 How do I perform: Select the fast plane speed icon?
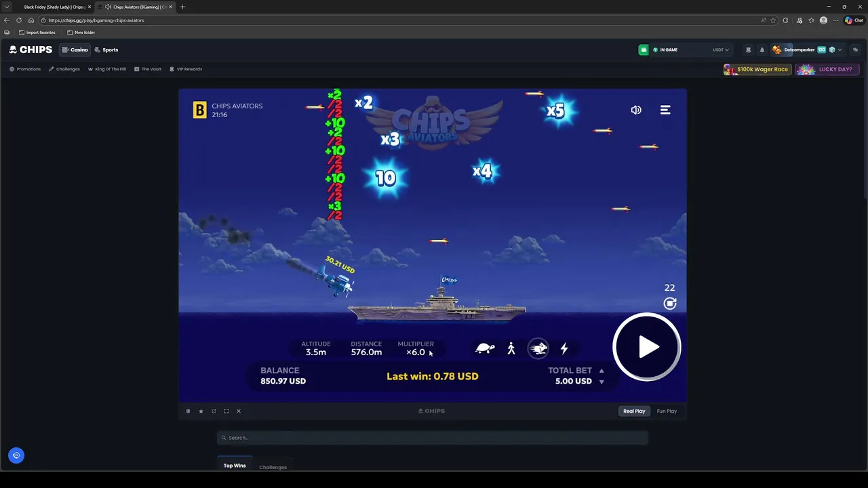pyautogui.click(x=538, y=348)
